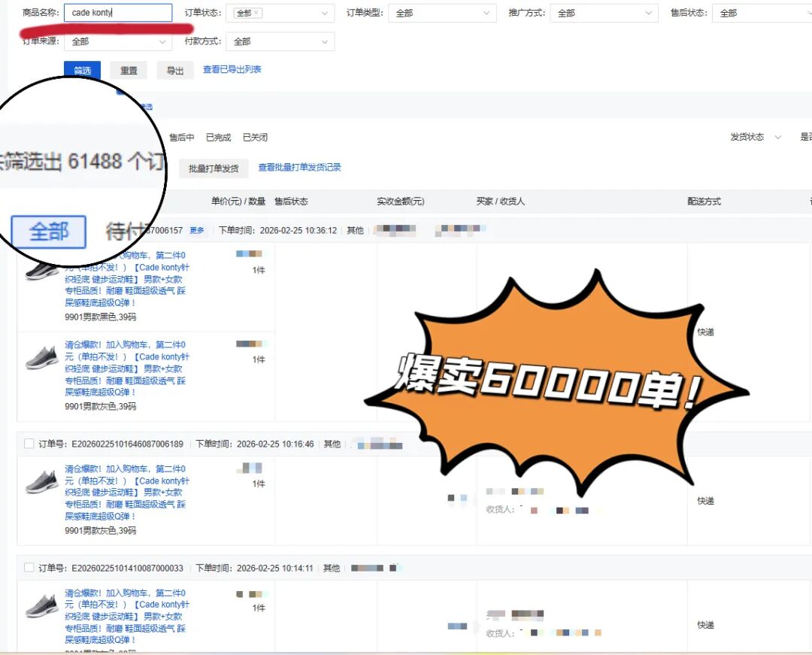Image resolution: width=812 pixels, height=655 pixels.
Task: Click the 重置 button
Action: (x=129, y=71)
